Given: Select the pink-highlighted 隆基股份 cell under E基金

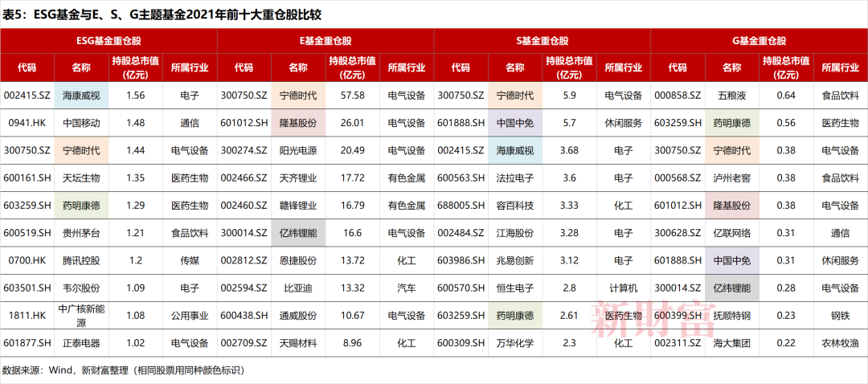Looking at the screenshot, I should pos(298,123).
